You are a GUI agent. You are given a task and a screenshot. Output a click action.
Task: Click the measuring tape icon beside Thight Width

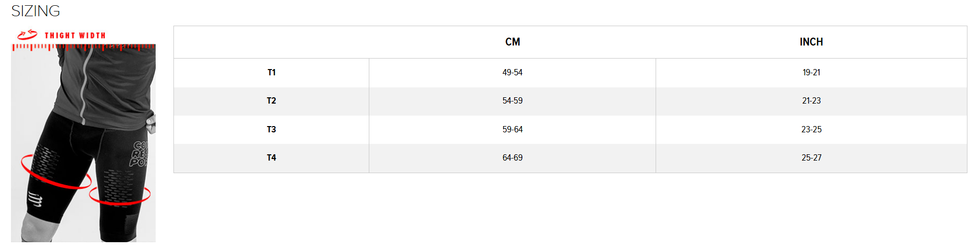[27, 35]
